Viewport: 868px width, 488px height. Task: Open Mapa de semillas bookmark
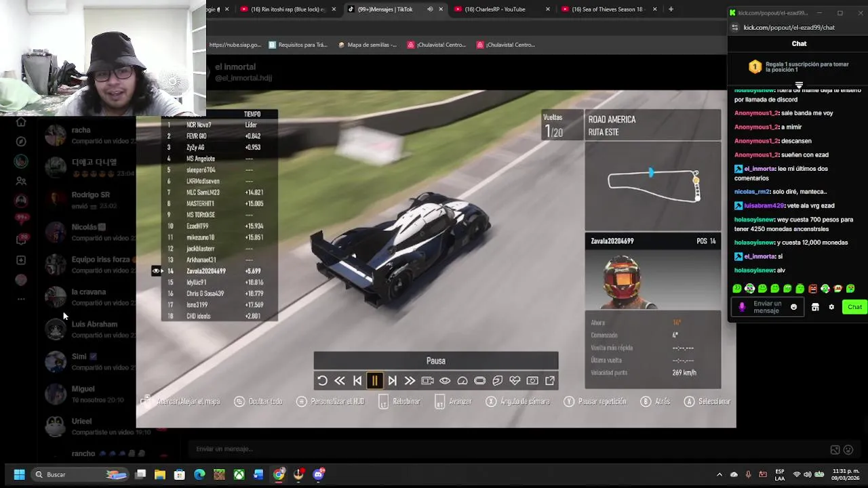366,45
